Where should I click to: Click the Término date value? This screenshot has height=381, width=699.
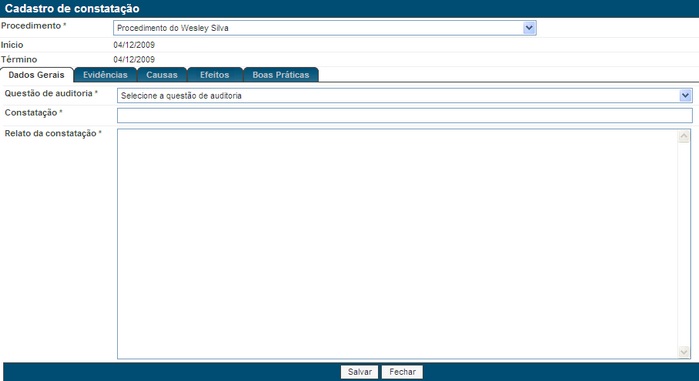pyautogui.click(x=134, y=60)
